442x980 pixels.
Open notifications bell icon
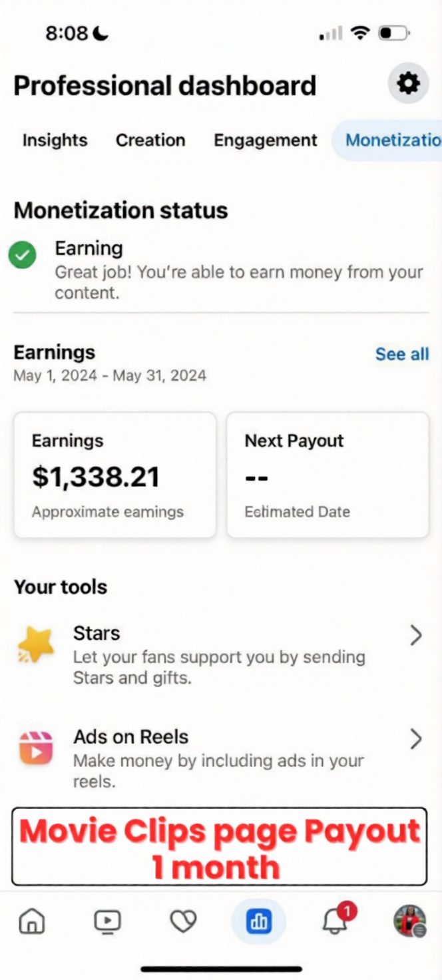click(x=335, y=921)
